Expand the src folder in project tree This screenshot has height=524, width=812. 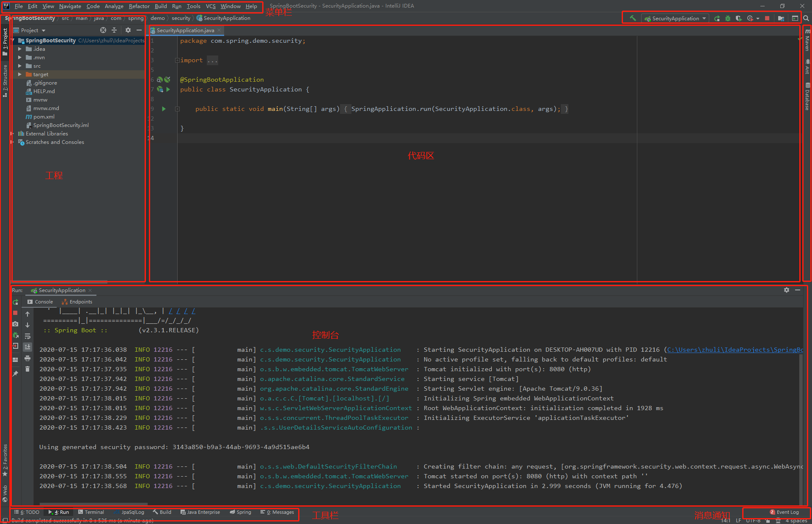pos(19,66)
